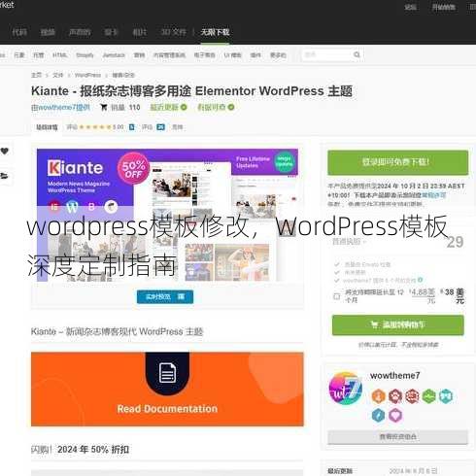Click the blue link in free download notice
Image resolution: width=476 pixels, height=476 pixels.
[x=434, y=195]
